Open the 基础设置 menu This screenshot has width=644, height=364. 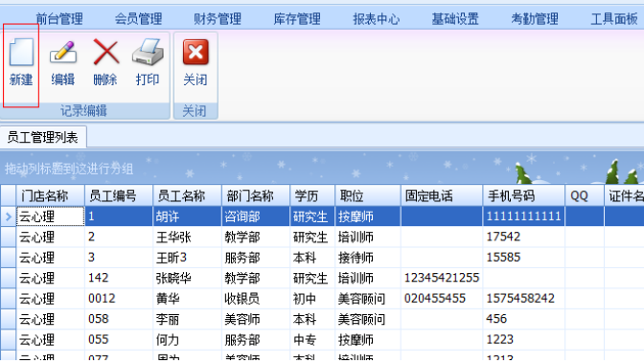[x=455, y=19]
